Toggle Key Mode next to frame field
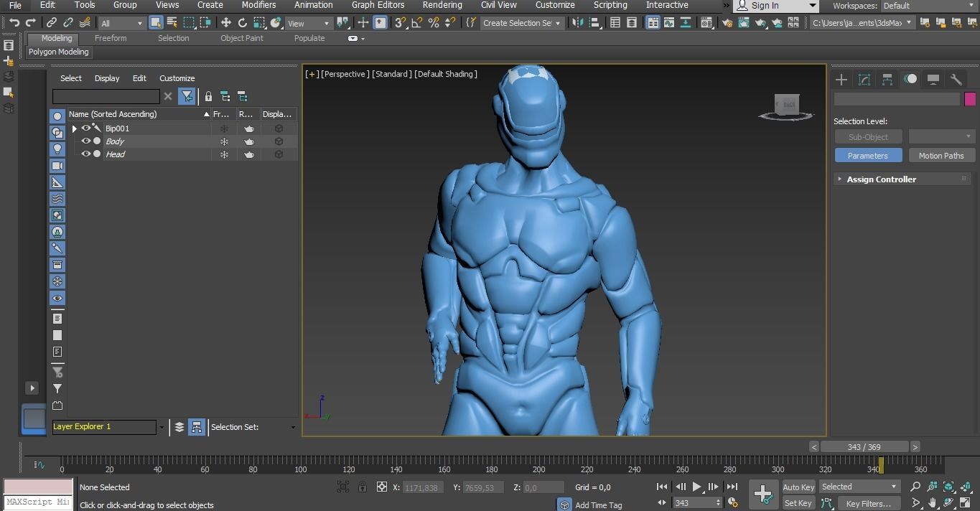 (662, 502)
